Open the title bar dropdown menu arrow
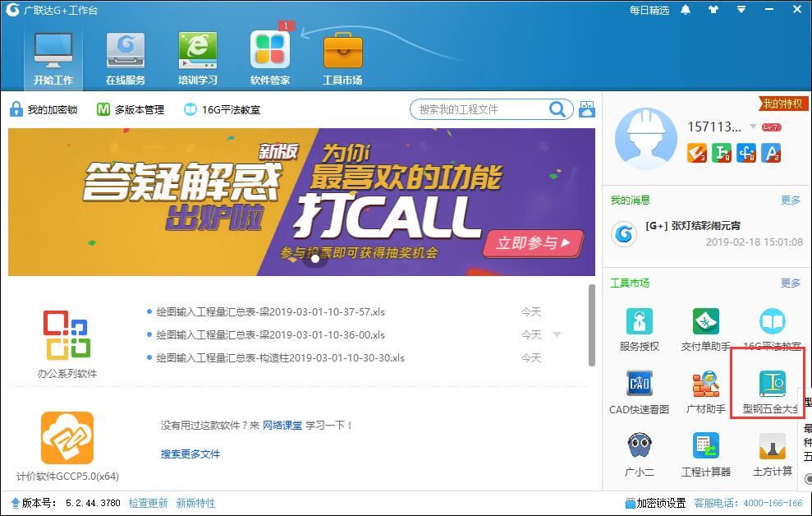Screen dimensions: 812x516 point(741,9)
